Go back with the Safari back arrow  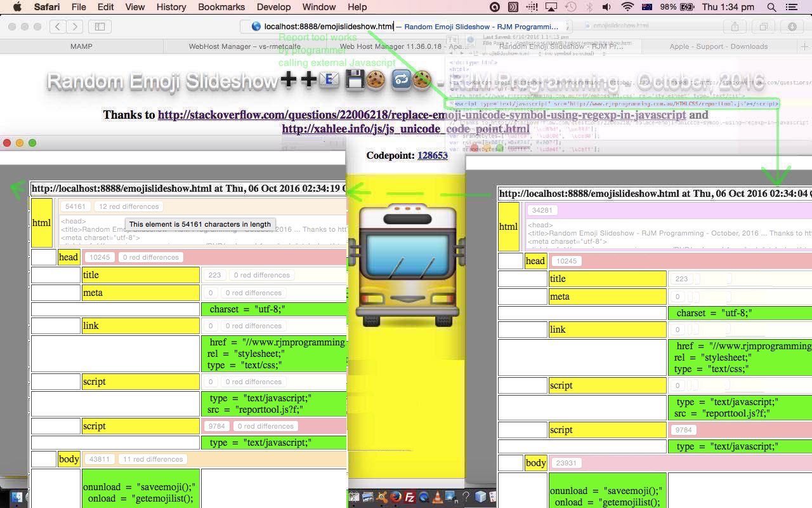58,27
